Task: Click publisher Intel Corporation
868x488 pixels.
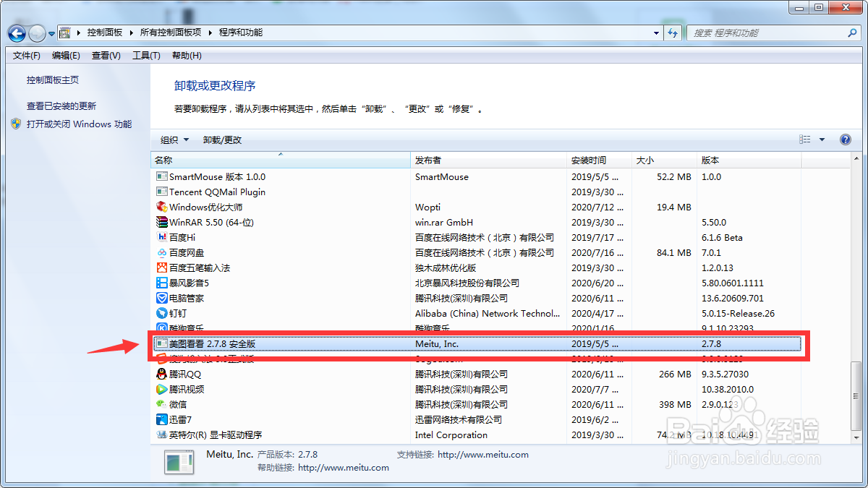Action: tap(451, 435)
